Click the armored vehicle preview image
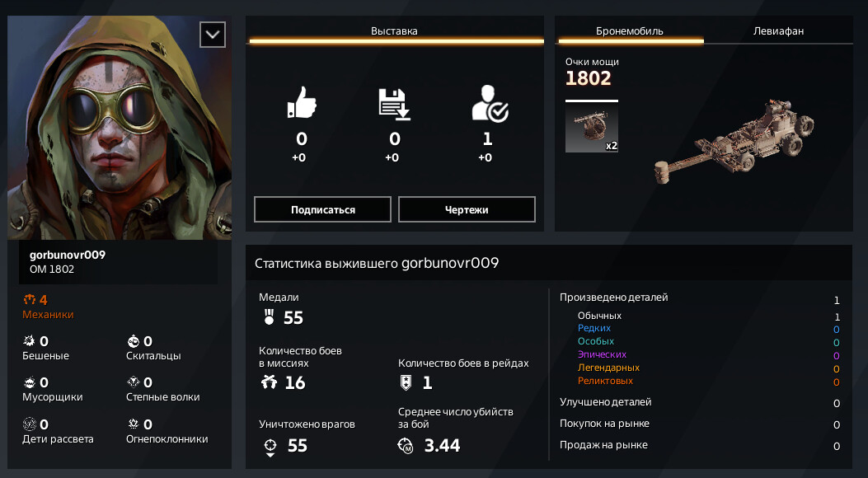The width and height of the screenshot is (868, 478). [734, 142]
